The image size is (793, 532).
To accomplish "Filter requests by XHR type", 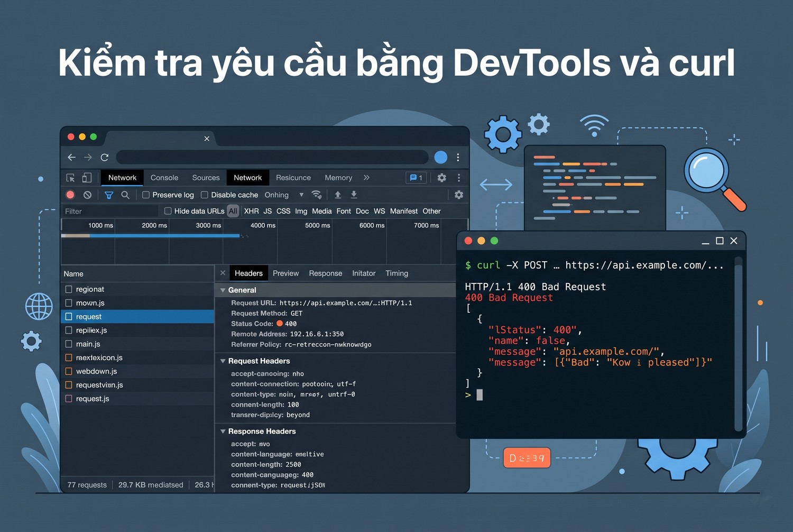I will [x=252, y=211].
